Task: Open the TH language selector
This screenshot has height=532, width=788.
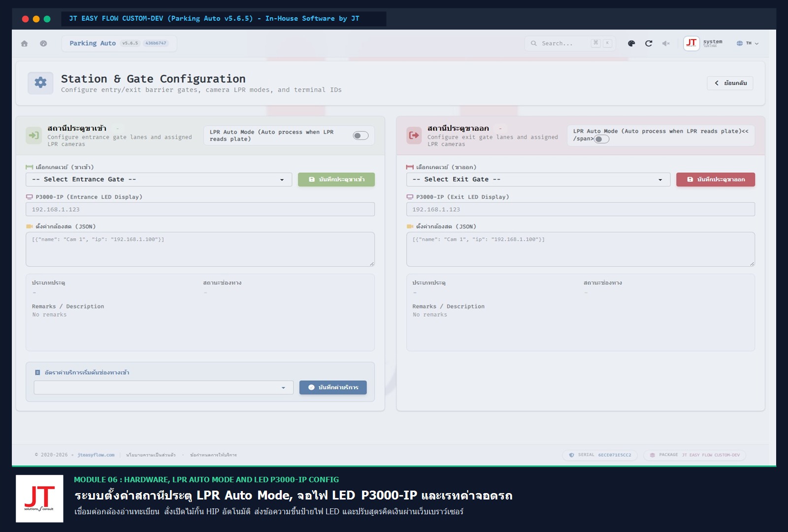Action: (748, 43)
